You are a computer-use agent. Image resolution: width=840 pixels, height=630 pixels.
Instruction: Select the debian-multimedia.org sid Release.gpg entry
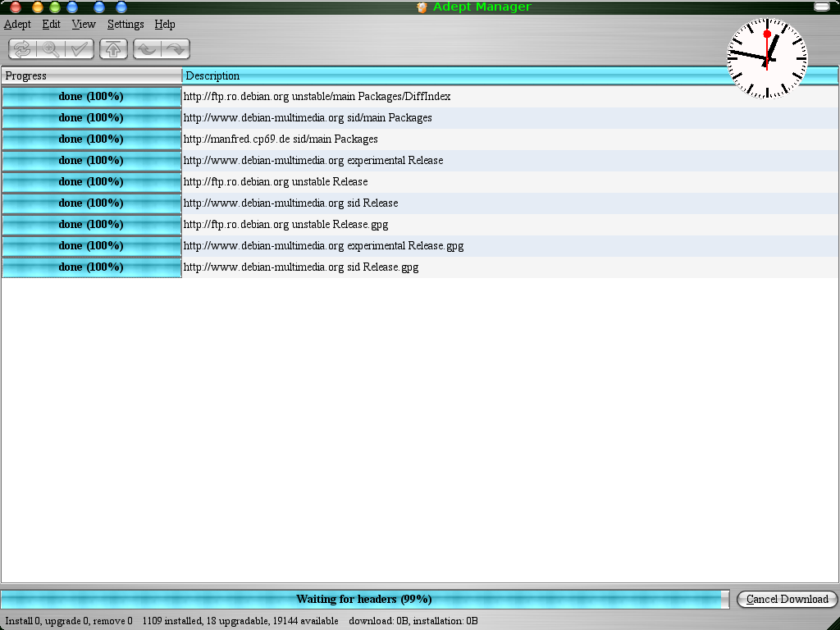[301, 267]
